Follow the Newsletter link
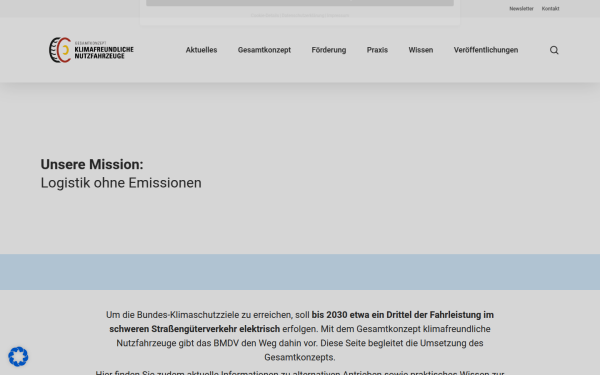Screen dimensions: 600x375 pos(521,8)
